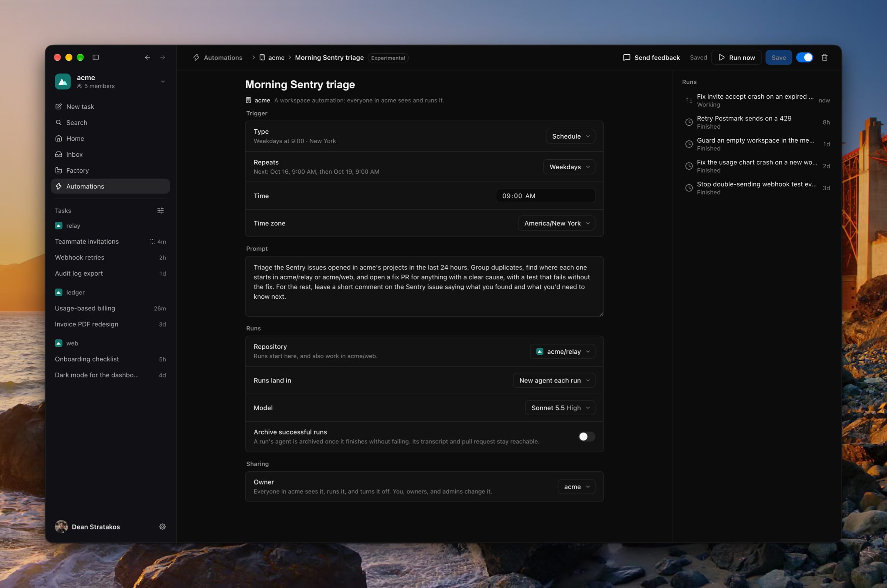Click the Experimental badge
The height and width of the screenshot is (588, 887).
pos(388,58)
